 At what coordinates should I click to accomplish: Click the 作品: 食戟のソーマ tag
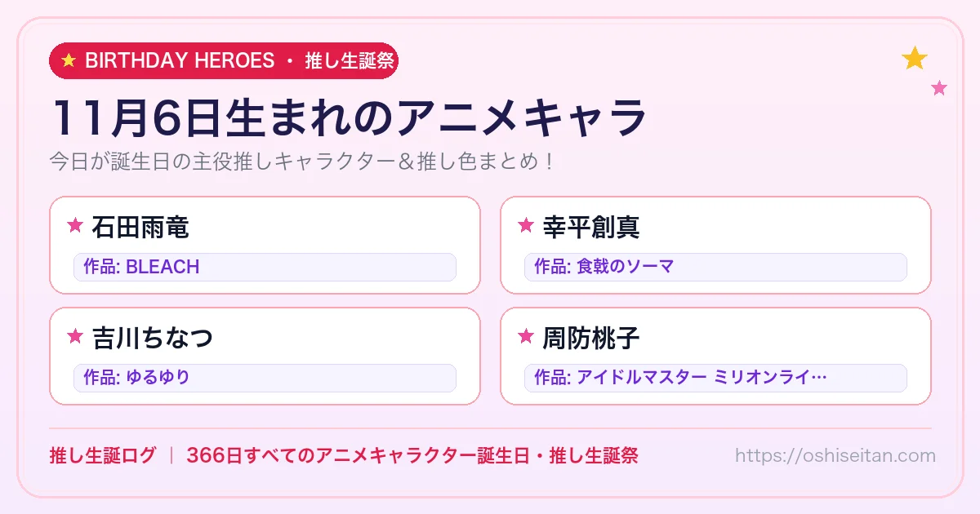[715, 267]
